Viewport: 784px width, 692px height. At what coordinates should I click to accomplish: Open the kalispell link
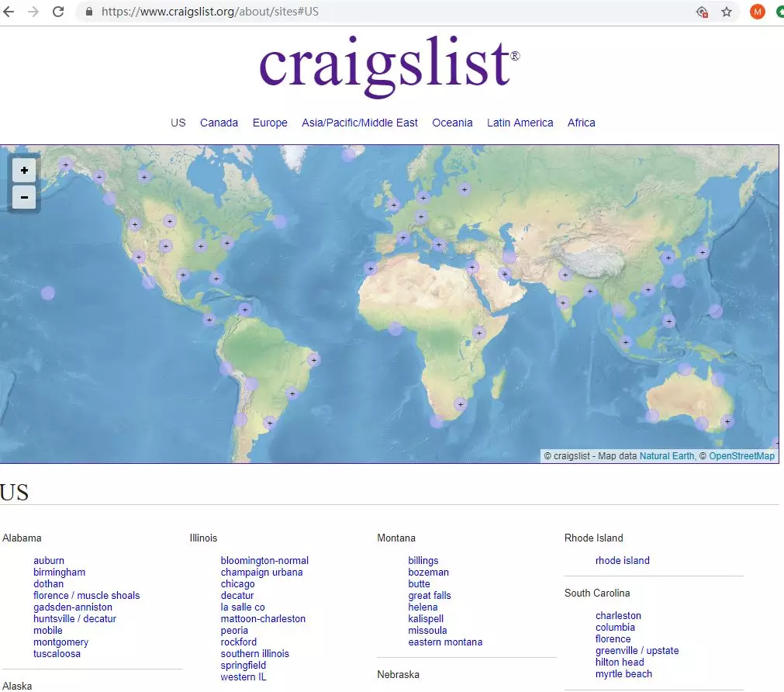pos(426,618)
